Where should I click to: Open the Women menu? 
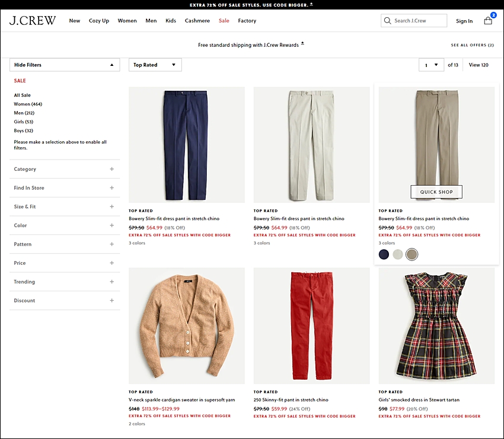127,21
